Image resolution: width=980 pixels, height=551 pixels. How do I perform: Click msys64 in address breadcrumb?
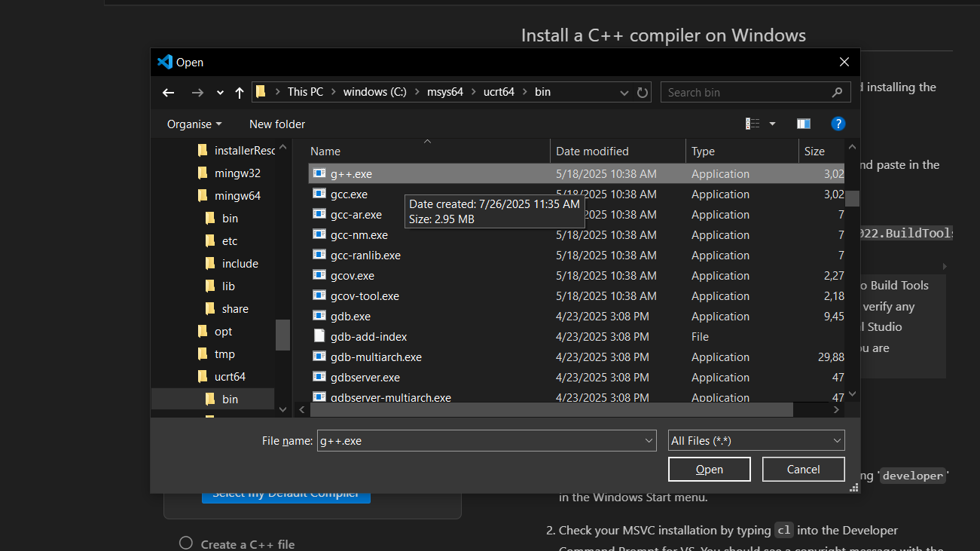(445, 92)
